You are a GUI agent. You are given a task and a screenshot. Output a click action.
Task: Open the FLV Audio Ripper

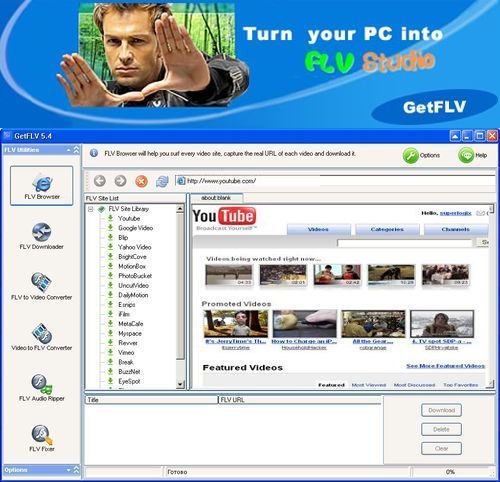[x=42, y=388]
